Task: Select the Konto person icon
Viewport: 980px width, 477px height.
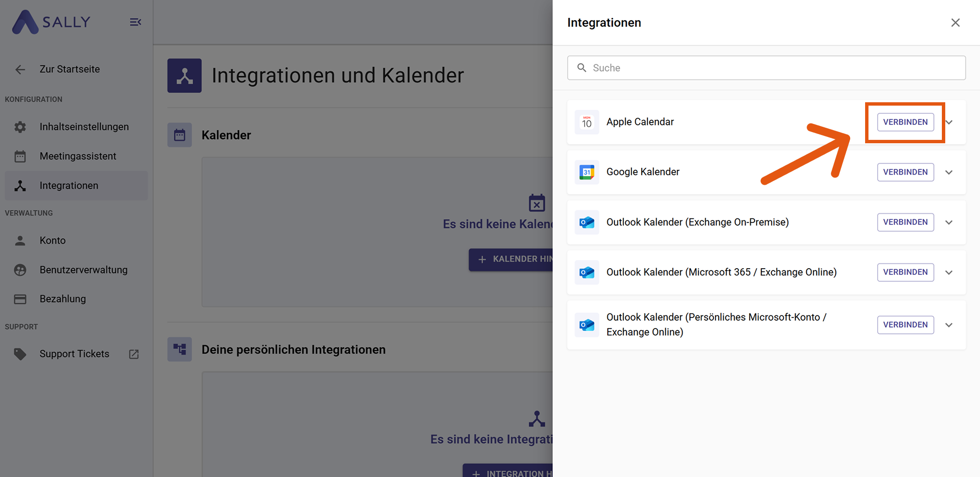Action: pos(20,240)
